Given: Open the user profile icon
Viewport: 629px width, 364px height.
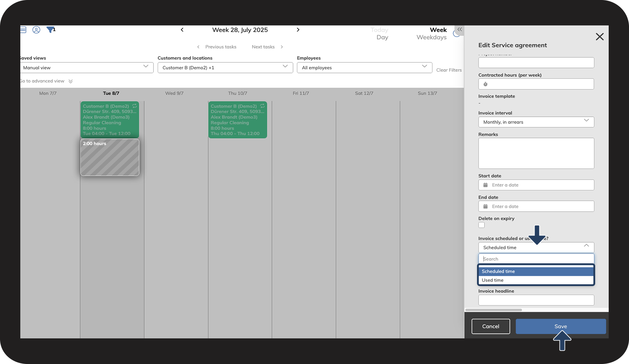Looking at the screenshot, I should pyautogui.click(x=36, y=30).
